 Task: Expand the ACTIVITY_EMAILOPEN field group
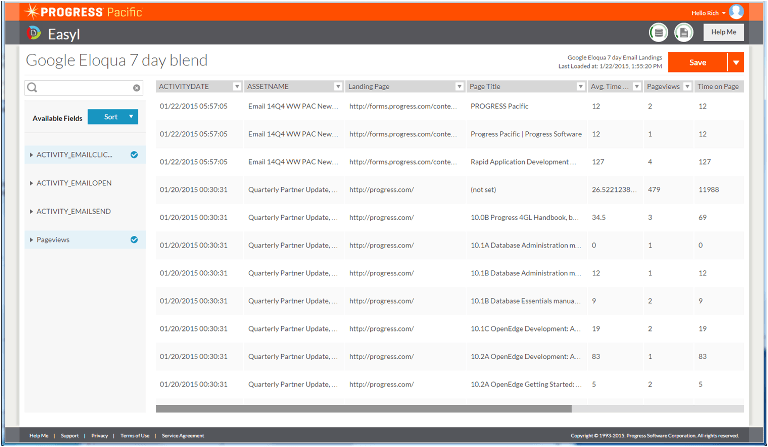[32, 183]
